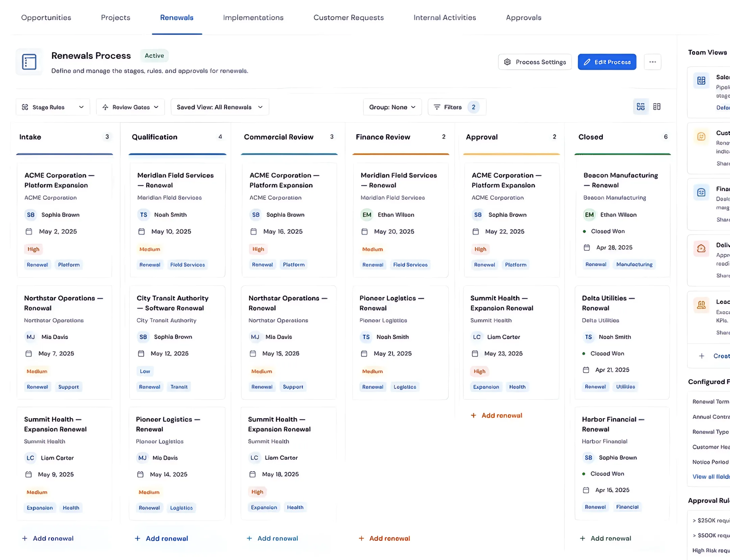Open the Saved View: All Renewals dropdown

point(220,107)
